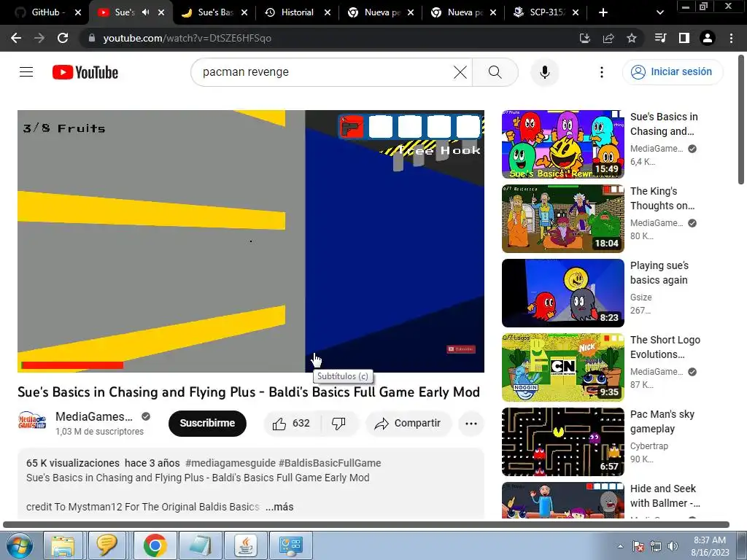Click the page vertical scrollbar
Image resolution: width=747 pixels, height=560 pixels.
coord(741,119)
